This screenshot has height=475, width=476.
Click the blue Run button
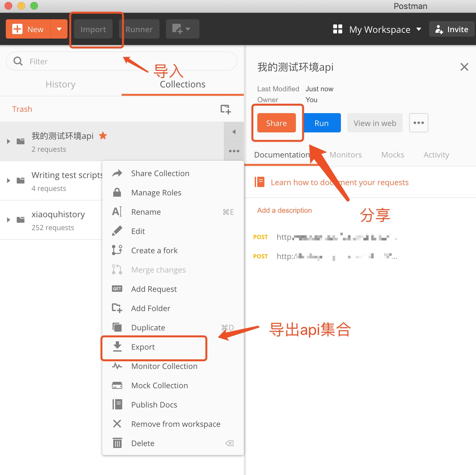click(x=322, y=123)
